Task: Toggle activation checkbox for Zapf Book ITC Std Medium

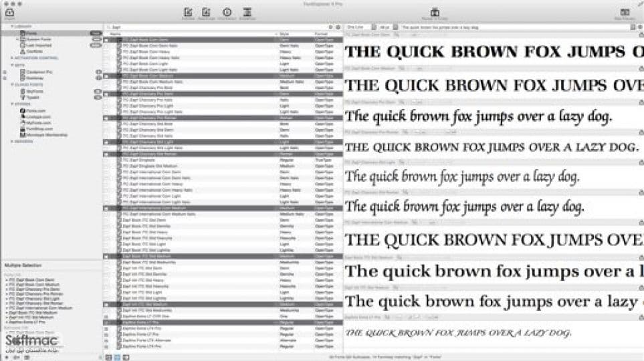Action: [x=106, y=256]
